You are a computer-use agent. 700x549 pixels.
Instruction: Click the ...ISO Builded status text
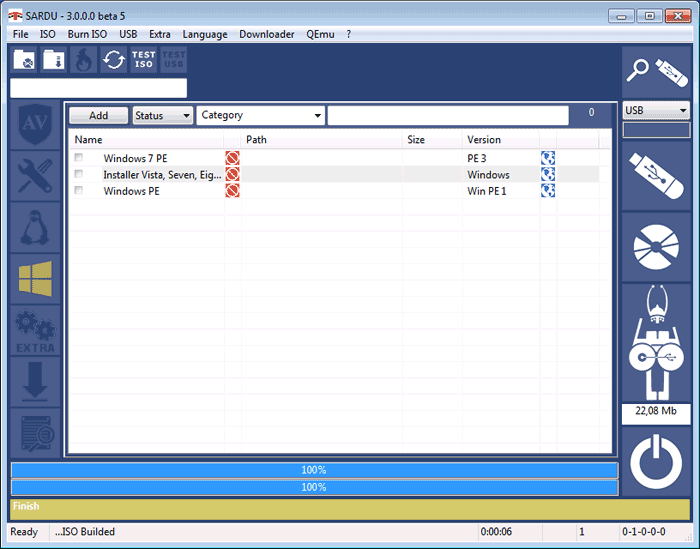85,532
